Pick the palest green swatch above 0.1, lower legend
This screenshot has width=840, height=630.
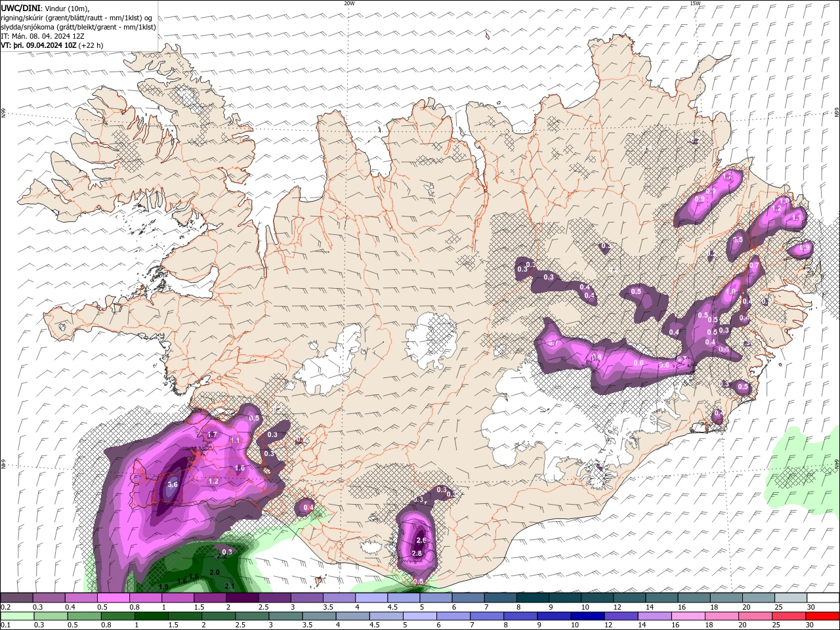pos(16,616)
